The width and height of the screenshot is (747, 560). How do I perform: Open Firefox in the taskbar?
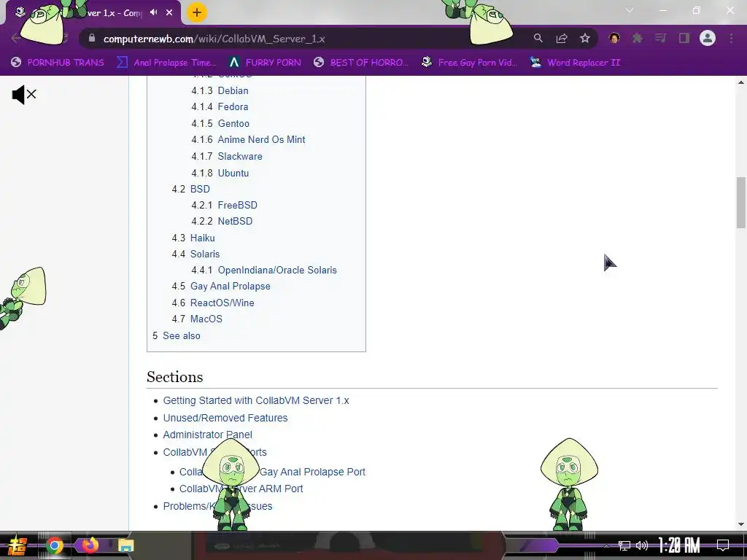90,545
